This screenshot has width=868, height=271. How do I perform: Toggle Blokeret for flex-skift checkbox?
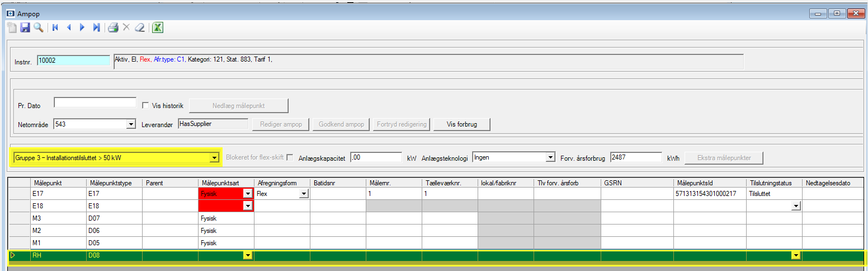click(289, 158)
